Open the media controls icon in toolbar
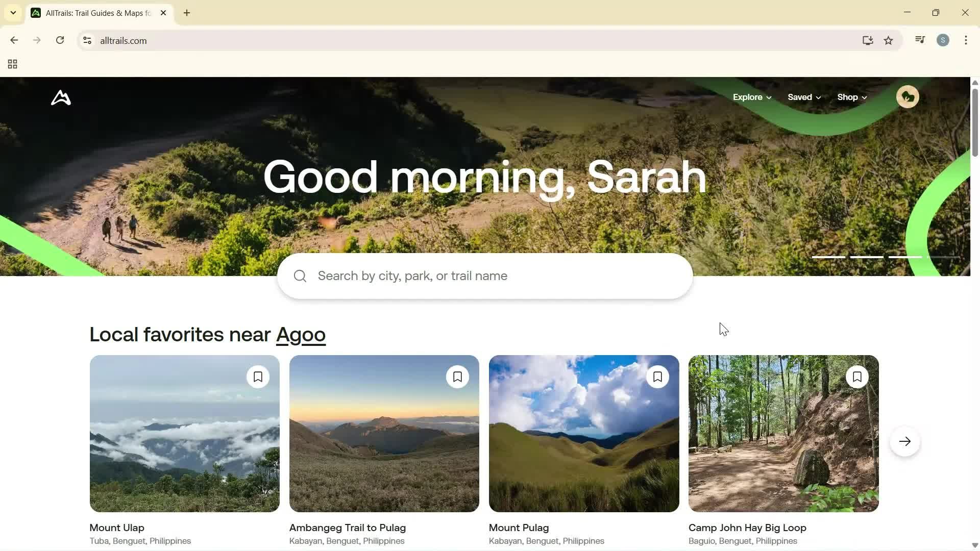 coord(919,40)
